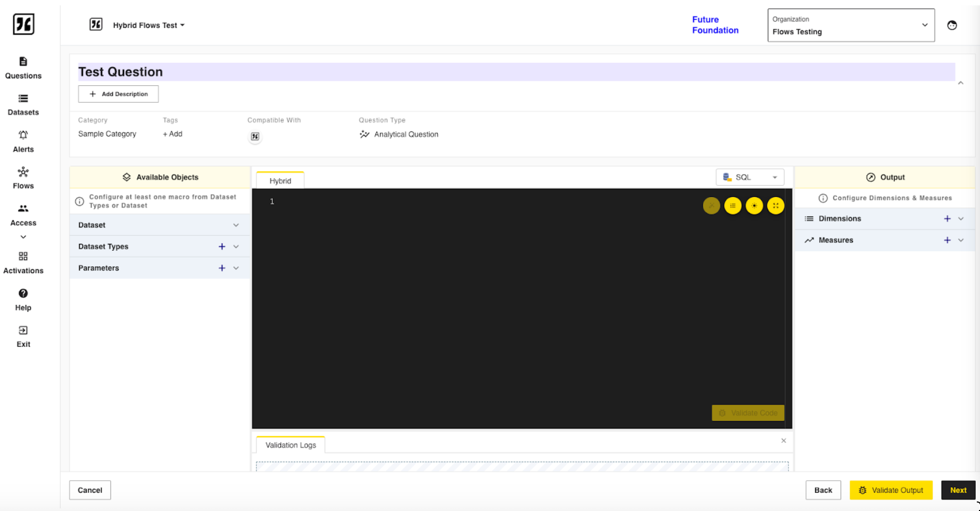Click the Measures row label
Viewport: 980px width, 511px height.
tap(836, 240)
